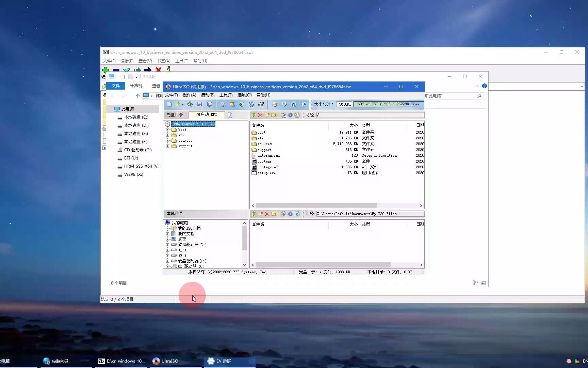Open 安装向导 from the taskbar
Viewport: 588px width, 368px height.
click(56, 361)
